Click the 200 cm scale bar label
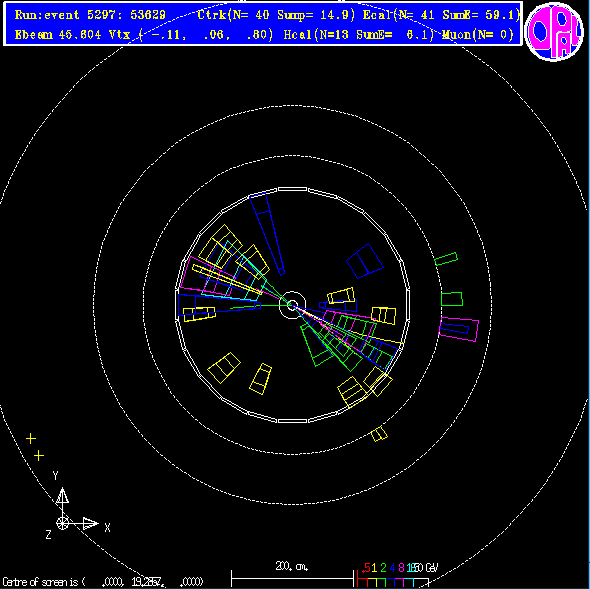The height and width of the screenshot is (589, 590). (x=292, y=566)
